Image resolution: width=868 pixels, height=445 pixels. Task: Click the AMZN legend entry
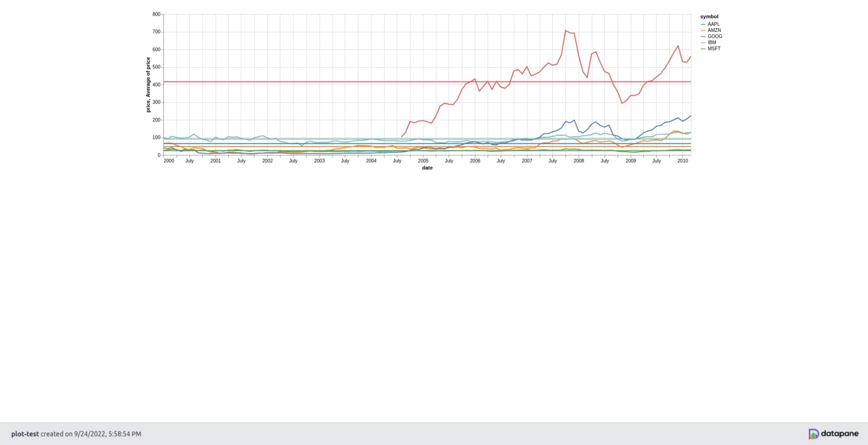pos(711,30)
